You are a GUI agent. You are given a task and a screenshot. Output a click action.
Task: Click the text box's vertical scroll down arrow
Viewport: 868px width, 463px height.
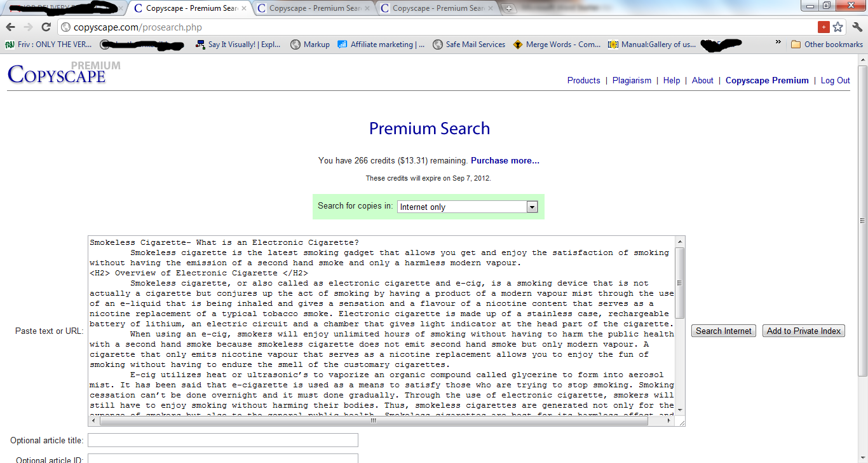(x=680, y=410)
